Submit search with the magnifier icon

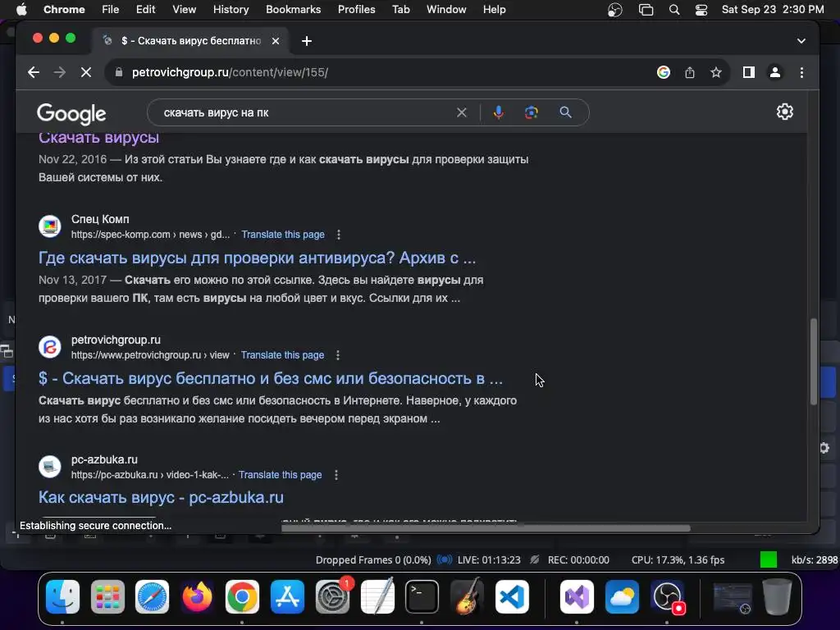565,112
